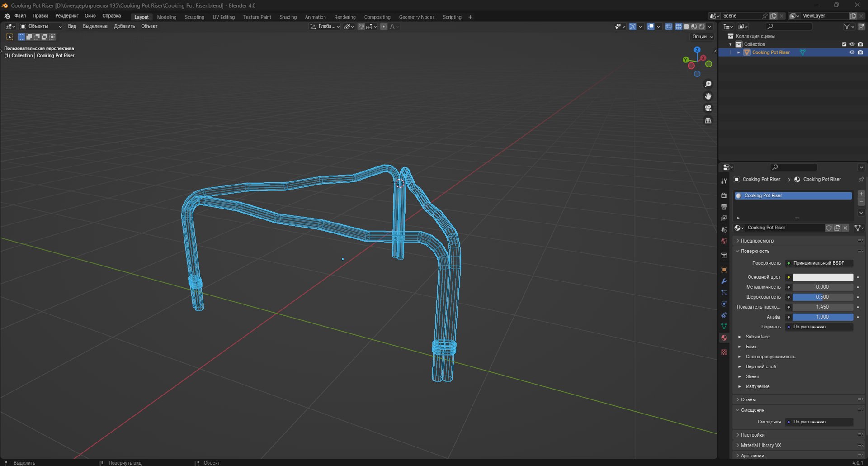This screenshot has width=868, height=466.
Task: Open the Output properties tab
Action: 724,207
